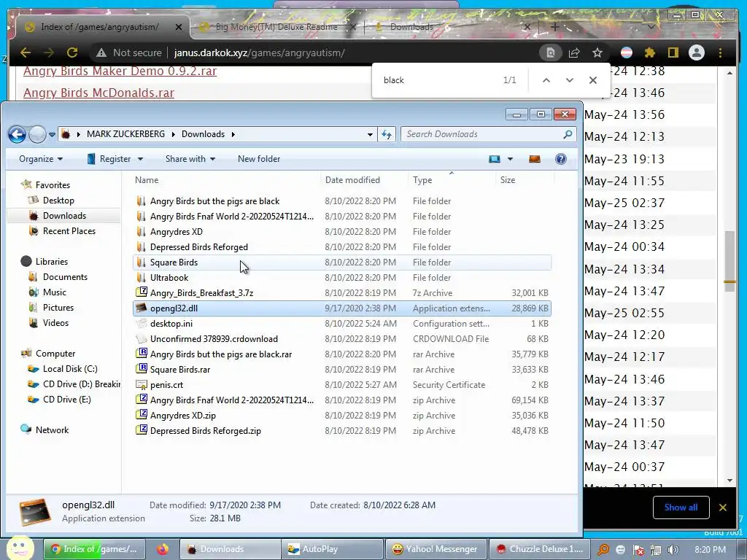Select CD Drive (E:)

(x=66, y=399)
